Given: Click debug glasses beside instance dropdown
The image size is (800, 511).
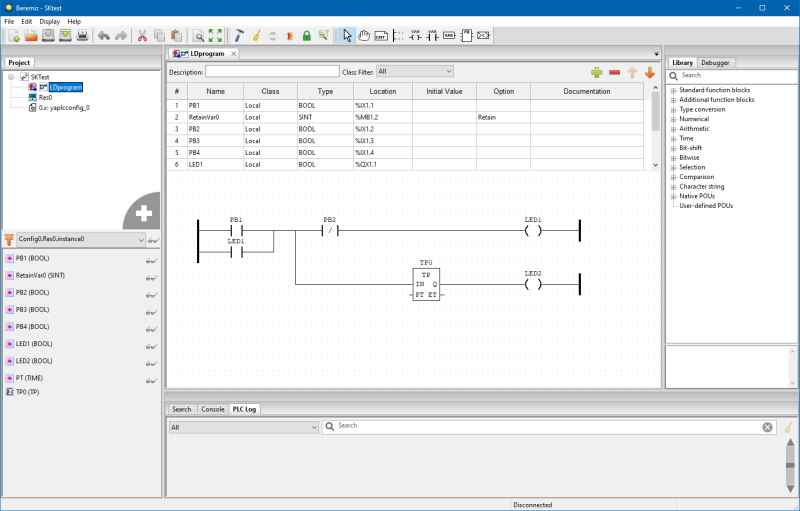Looking at the screenshot, I should (x=153, y=240).
